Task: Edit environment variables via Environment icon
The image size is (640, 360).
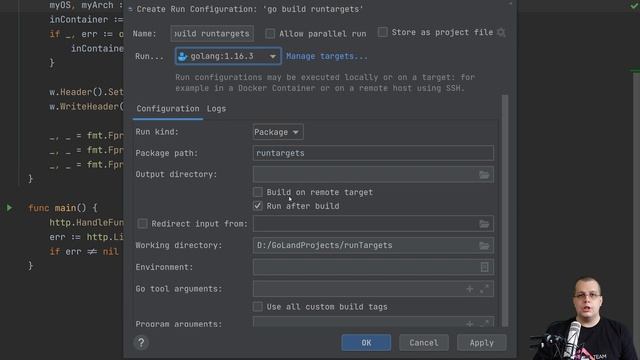Action: pyautogui.click(x=484, y=267)
